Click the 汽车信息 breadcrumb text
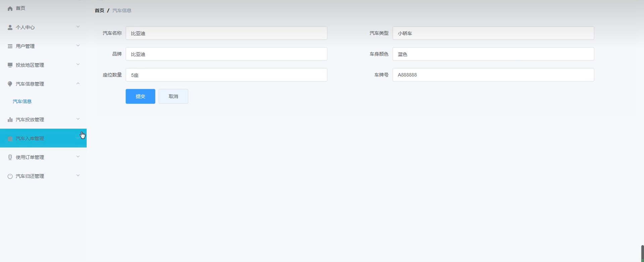Viewport: 644px width, 262px height. click(x=122, y=10)
